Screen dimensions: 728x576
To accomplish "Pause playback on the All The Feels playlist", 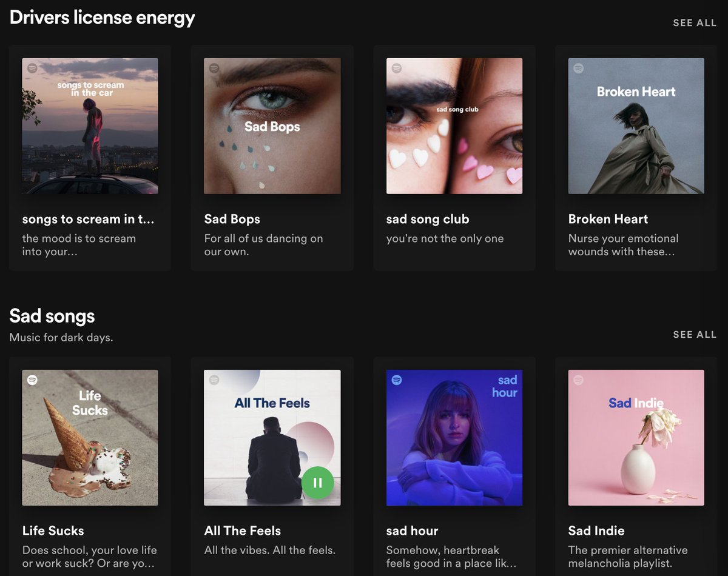I will pos(318,483).
